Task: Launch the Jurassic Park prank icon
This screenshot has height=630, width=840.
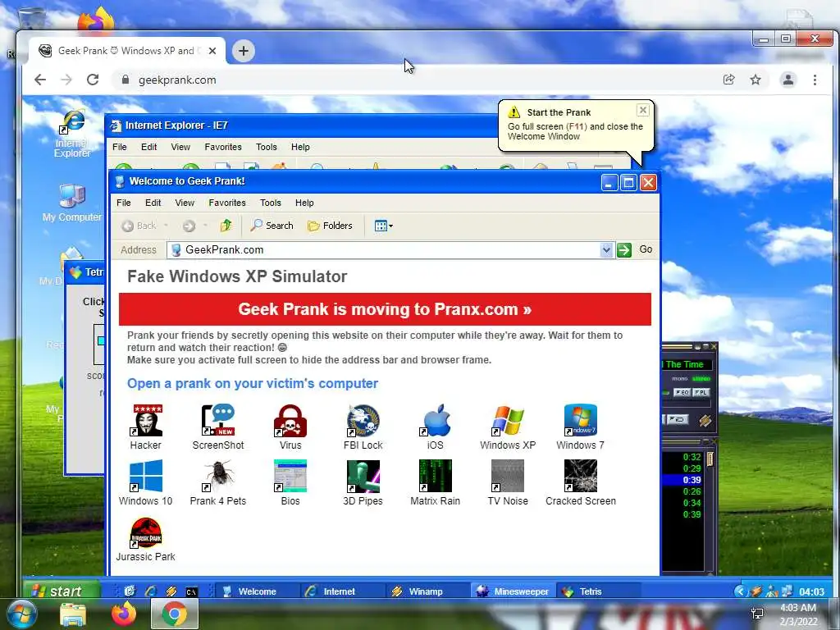Action: click(146, 532)
